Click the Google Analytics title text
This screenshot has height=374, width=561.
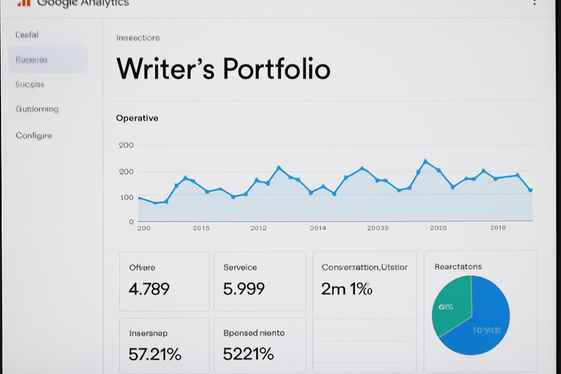pyautogui.click(x=83, y=3)
